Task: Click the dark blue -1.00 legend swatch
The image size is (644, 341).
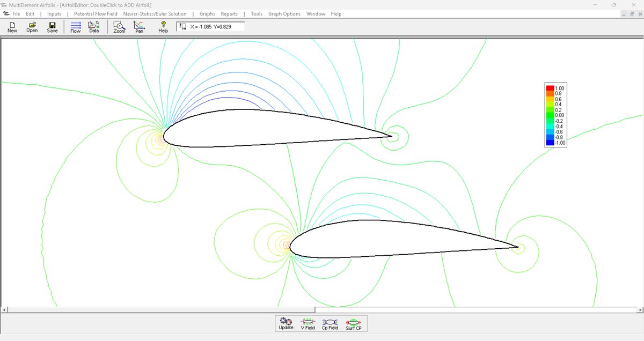Action: click(550, 143)
